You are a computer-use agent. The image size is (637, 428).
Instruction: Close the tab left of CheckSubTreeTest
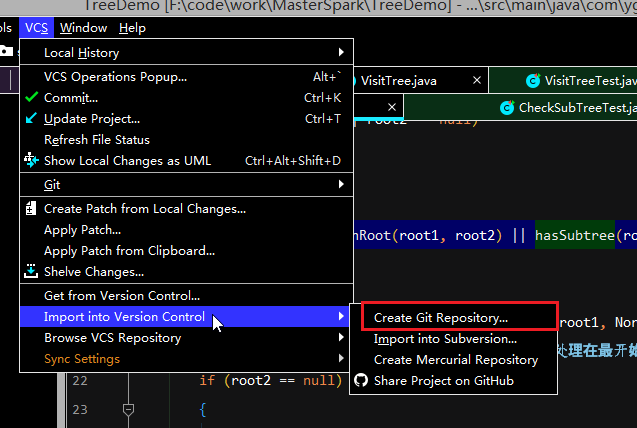point(392,107)
